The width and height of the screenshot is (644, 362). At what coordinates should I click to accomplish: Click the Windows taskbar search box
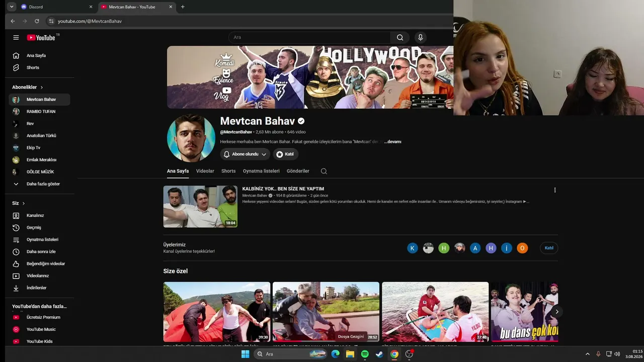[291, 354]
